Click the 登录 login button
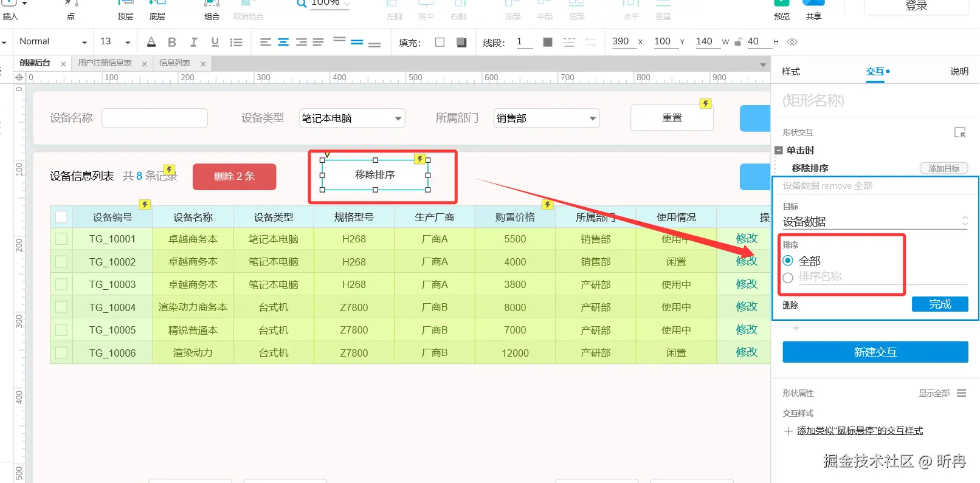980x483 pixels. (916, 6)
